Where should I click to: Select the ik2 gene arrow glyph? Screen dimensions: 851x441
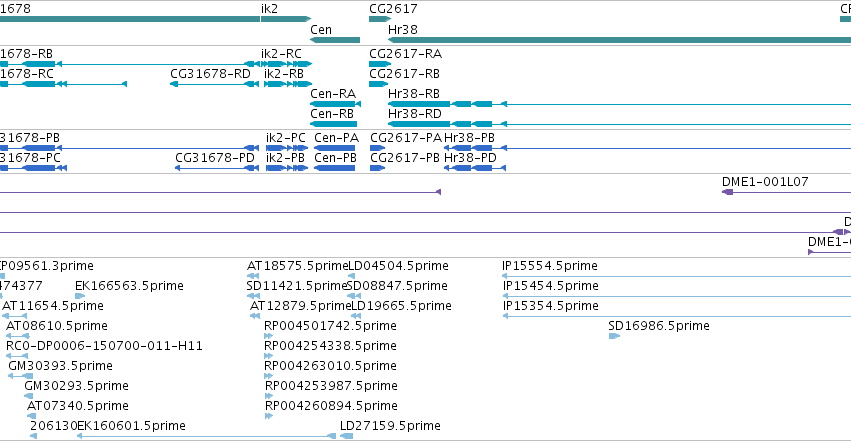[x=286, y=19]
